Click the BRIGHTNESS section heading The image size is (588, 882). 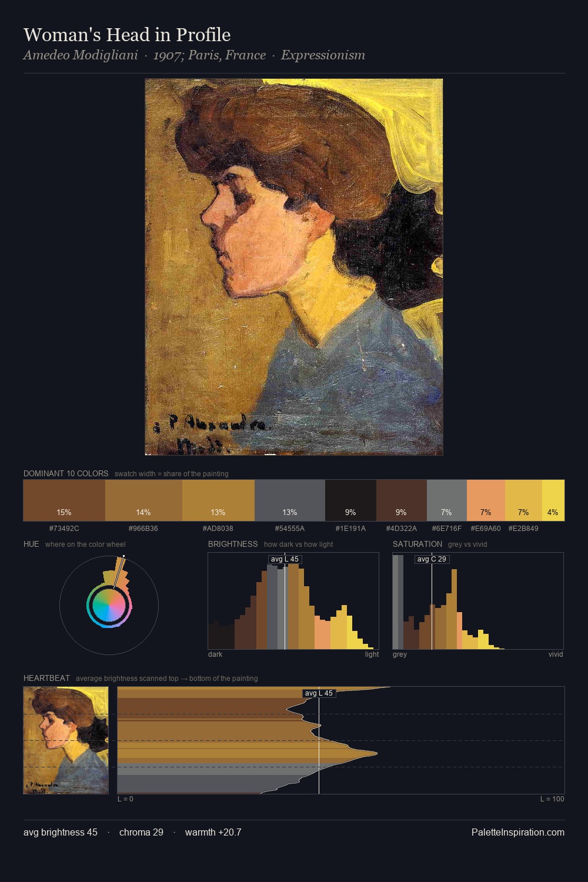[x=233, y=544]
